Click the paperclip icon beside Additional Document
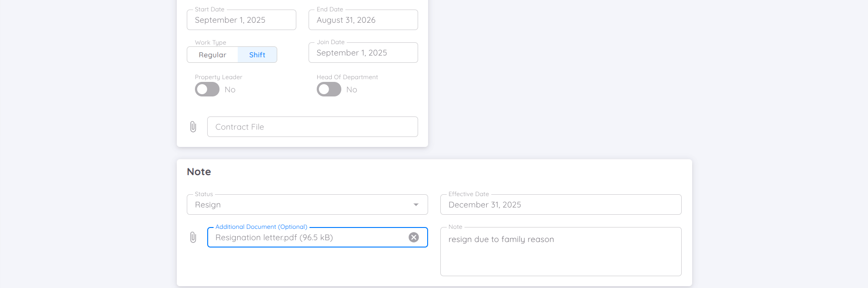868x288 pixels. pos(193,237)
